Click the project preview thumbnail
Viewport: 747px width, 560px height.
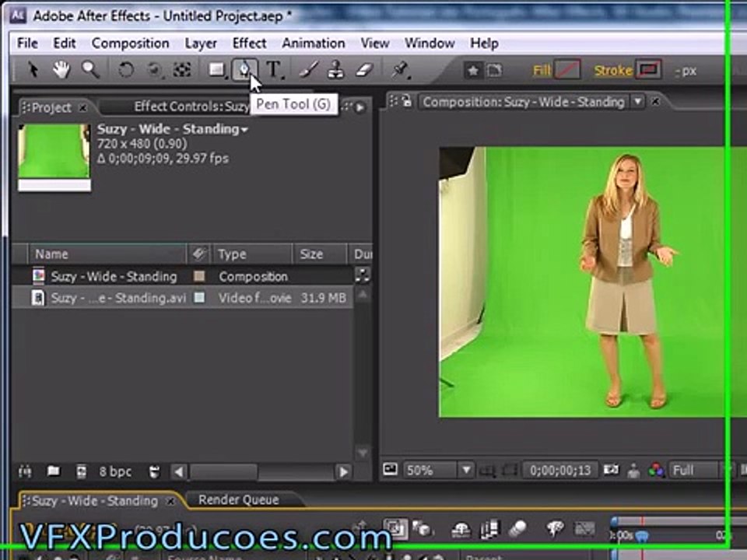54,157
